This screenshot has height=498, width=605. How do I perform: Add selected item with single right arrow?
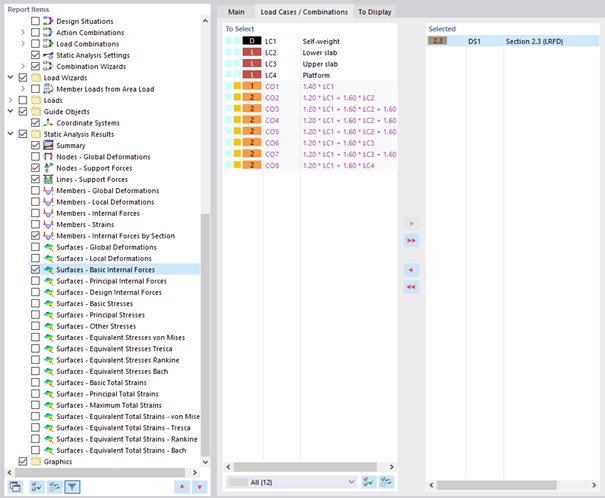(x=411, y=223)
